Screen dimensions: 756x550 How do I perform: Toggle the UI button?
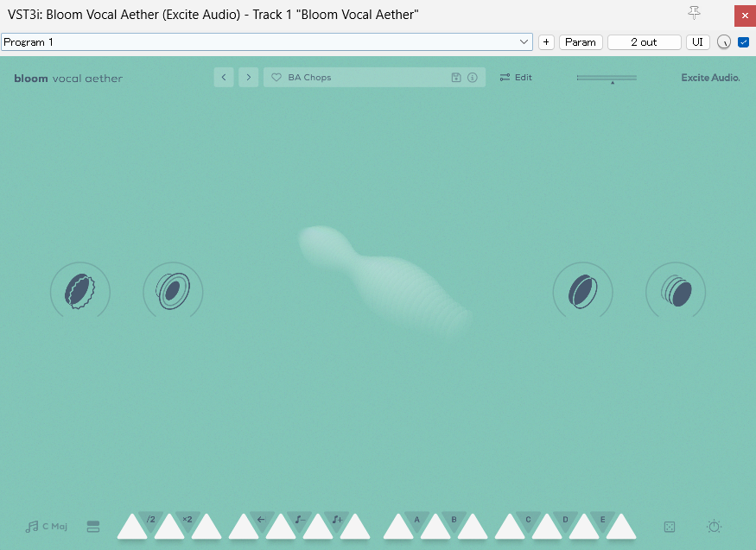[x=697, y=42]
